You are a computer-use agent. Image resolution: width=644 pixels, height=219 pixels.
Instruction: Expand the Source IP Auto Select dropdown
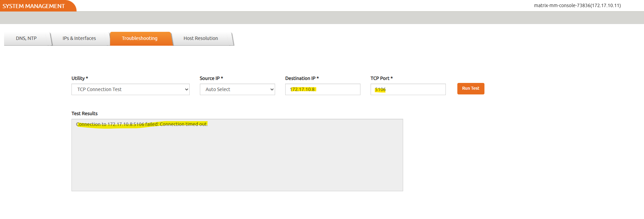pyautogui.click(x=237, y=89)
